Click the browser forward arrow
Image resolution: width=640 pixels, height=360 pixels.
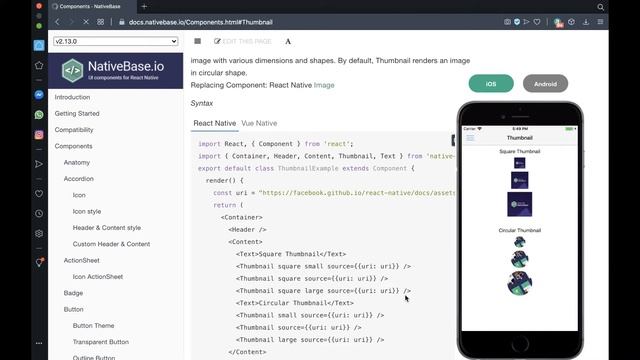tap(71, 22)
